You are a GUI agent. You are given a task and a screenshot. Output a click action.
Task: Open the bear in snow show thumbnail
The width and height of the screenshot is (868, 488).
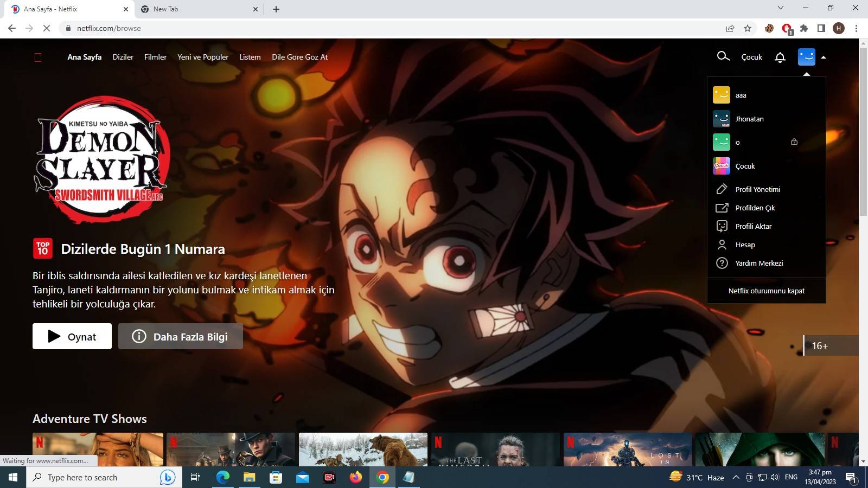pos(363,450)
